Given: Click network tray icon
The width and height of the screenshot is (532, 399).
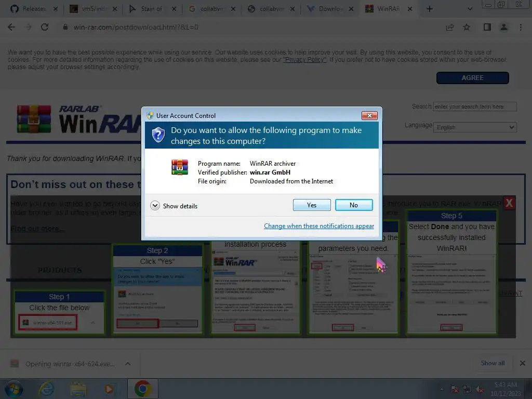Looking at the screenshot, I should click(467, 389).
